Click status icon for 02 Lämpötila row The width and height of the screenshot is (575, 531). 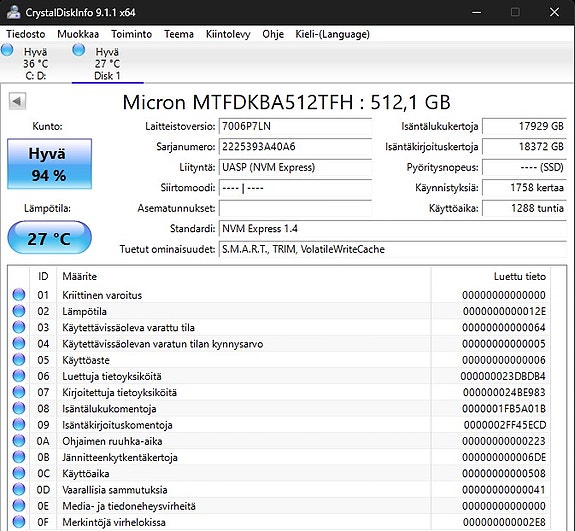pyautogui.click(x=19, y=311)
